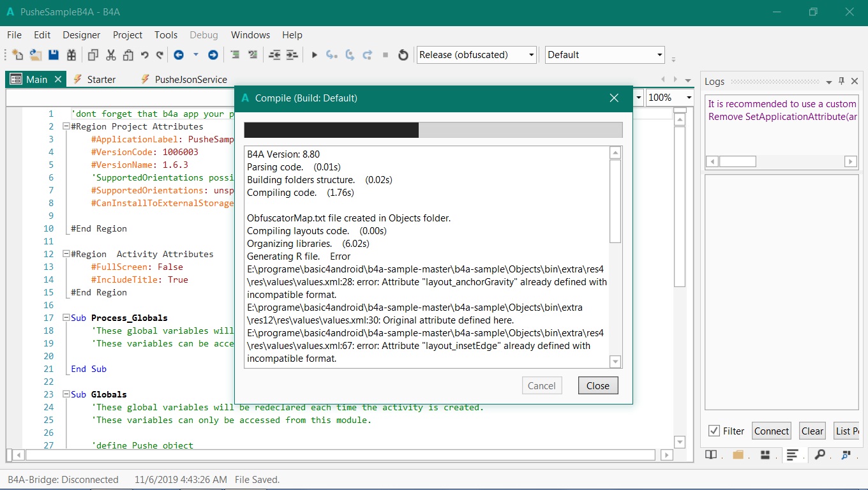Image resolution: width=868 pixels, height=490 pixels.
Task: Click the Run (play) icon
Action: [314, 55]
